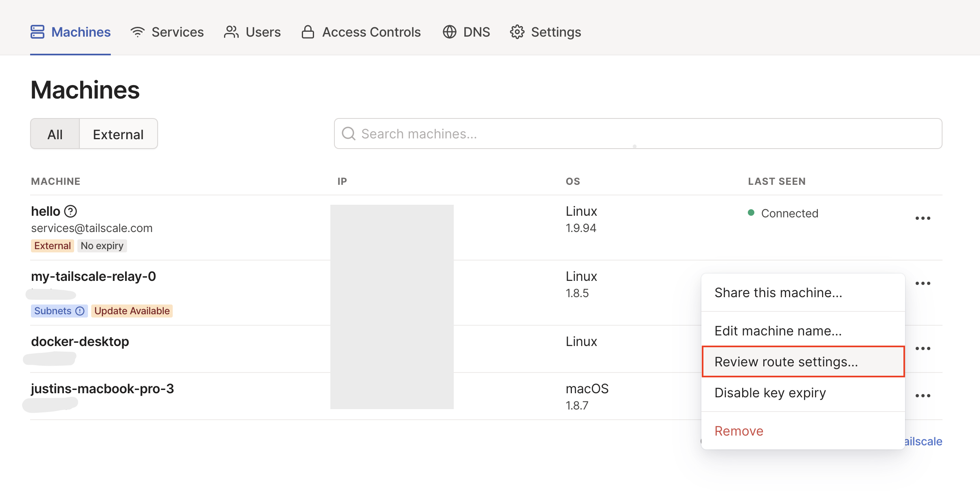Click the Users people icon

[x=231, y=32]
